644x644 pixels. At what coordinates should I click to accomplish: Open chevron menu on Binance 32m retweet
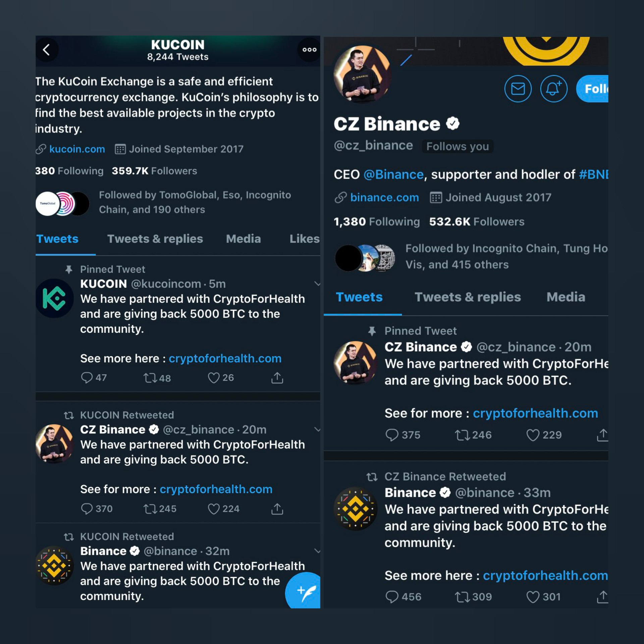click(317, 551)
